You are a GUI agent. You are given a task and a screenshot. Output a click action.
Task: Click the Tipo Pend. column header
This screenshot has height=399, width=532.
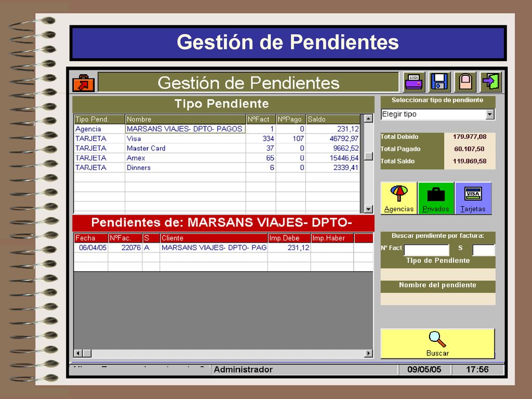click(x=99, y=119)
